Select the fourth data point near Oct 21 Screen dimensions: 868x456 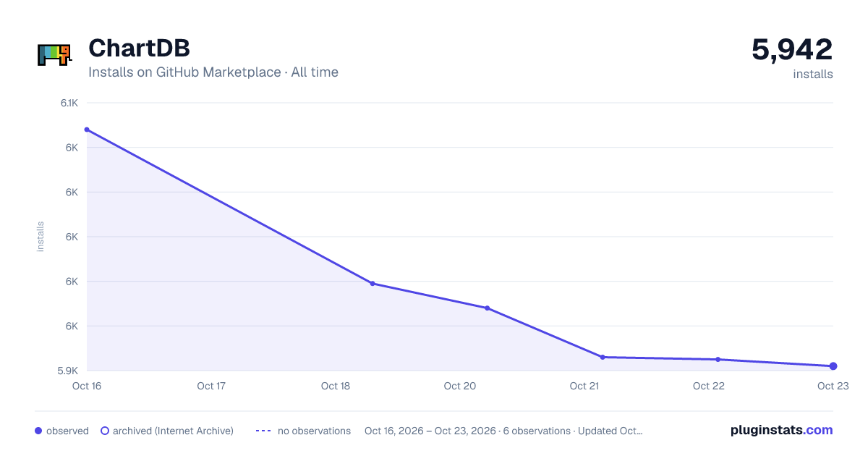click(x=603, y=357)
